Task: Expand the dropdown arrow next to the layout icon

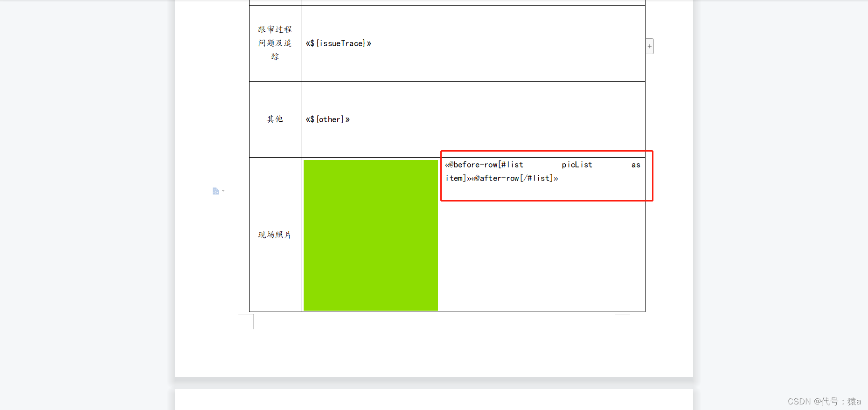Action: 223,191
